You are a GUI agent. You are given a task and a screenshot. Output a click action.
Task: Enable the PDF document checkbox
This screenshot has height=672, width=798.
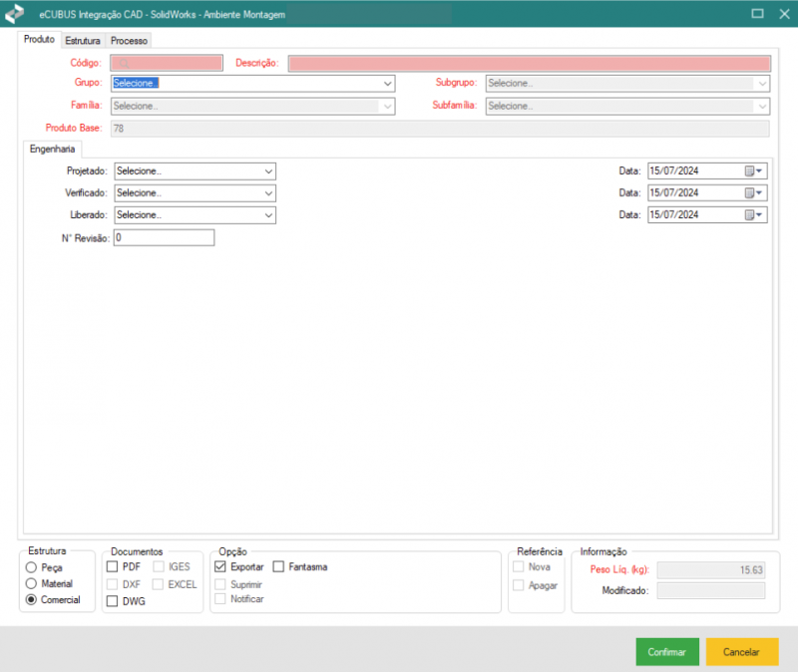(113, 567)
